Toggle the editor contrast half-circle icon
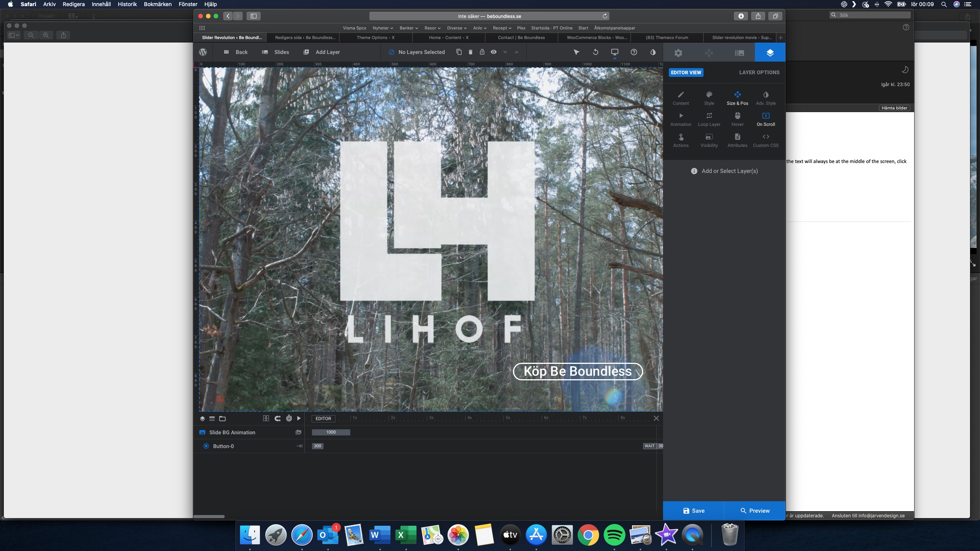The width and height of the screenshot is (980, 551). [653, 52]
